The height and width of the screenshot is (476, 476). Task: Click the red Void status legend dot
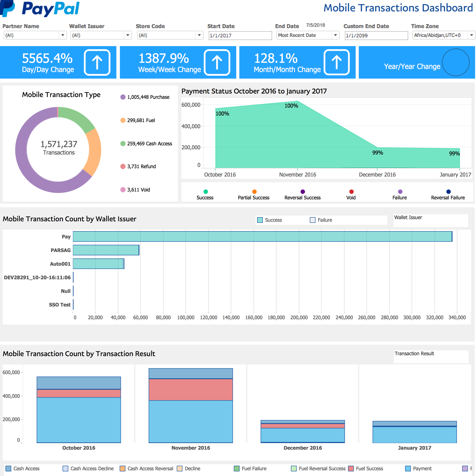point(352,192)
